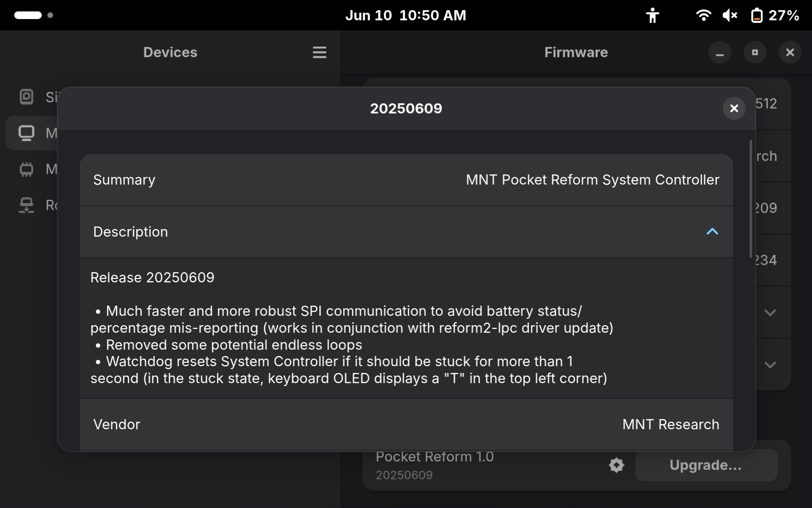
Task: Open the accessibility menu in top bar
Action: (x=652, y=15)
